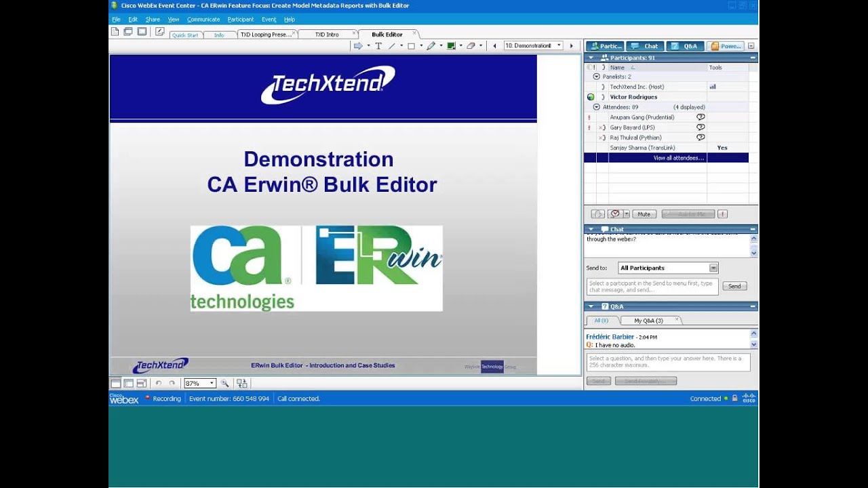Select the Eraser annotation tool
The image size is (868, 488).
pyautogui.click(x=471, y=46)
